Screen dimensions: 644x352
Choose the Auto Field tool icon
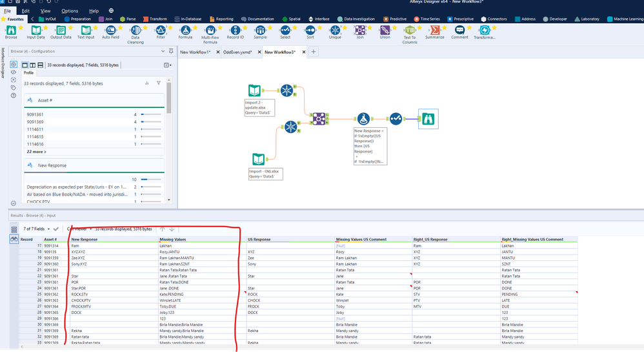click(110, 30)
